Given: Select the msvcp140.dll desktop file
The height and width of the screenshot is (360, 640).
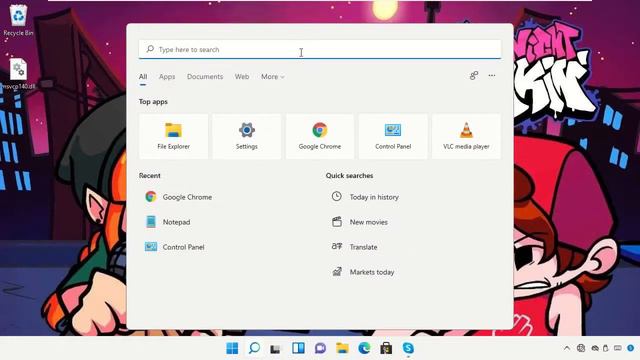Looking at the screenshot, I should [x=18, y=74].
